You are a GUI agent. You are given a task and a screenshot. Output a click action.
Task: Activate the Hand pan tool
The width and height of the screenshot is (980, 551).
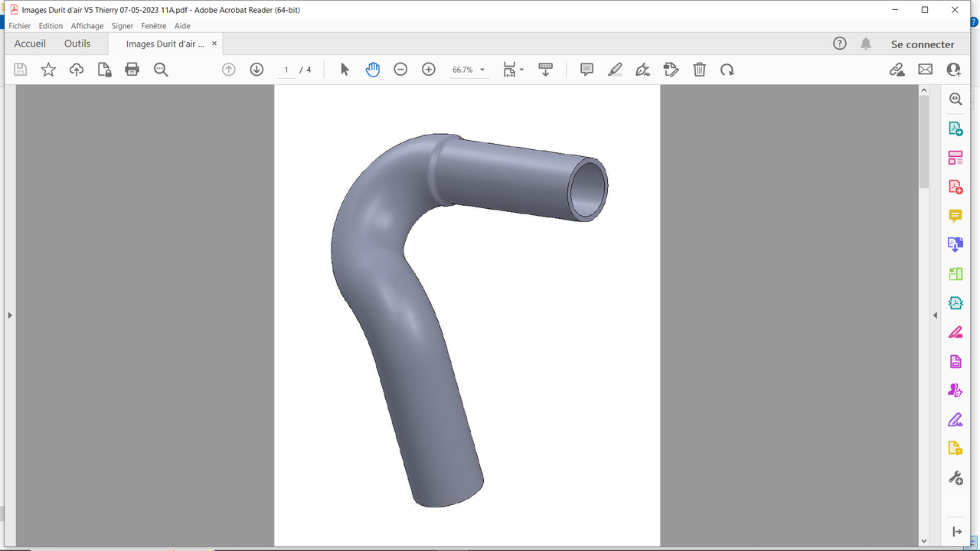tap(373, 70)
